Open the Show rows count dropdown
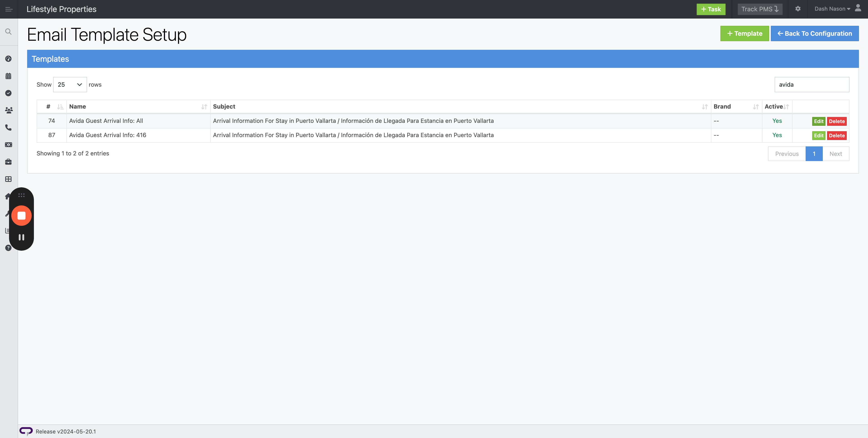This screenshot has height=438, width=868. point(70,85)
